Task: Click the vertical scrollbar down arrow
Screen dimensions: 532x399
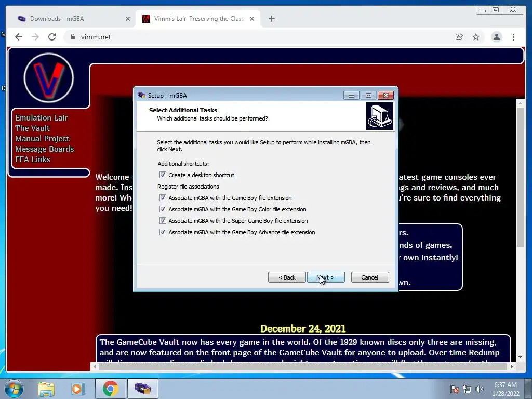Action: coord(520,357)
